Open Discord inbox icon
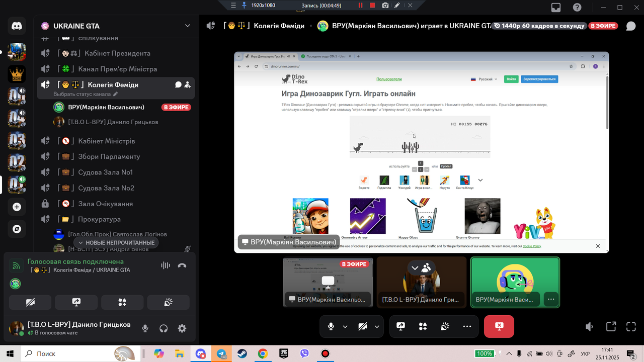644x362 pixels. (556, 8)
